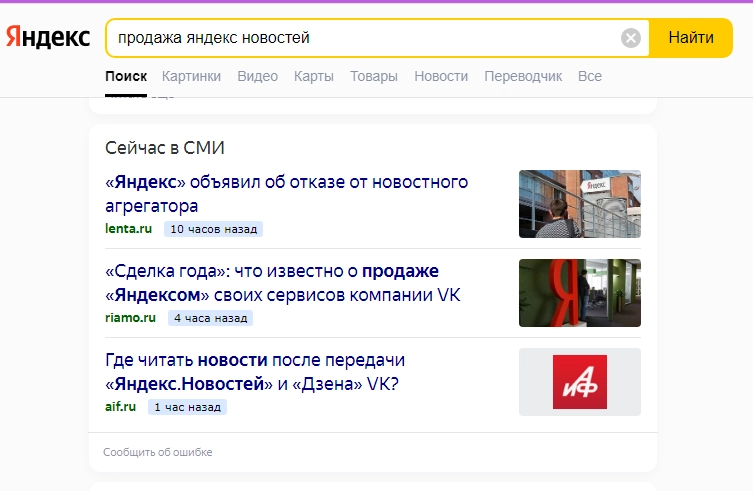Select the Поиск tab

(126, 76)
